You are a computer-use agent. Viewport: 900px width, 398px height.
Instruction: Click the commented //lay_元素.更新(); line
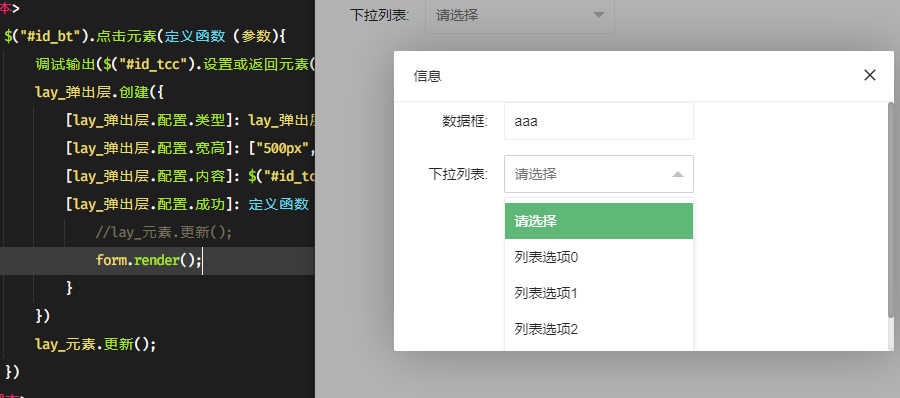tap(164, 232)
